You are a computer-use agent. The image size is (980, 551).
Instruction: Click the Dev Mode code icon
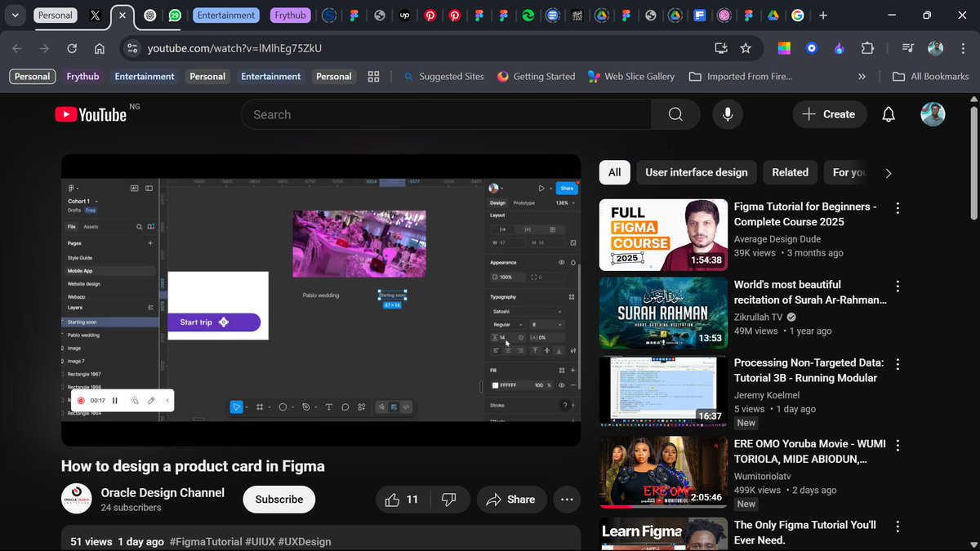[407, 407]
